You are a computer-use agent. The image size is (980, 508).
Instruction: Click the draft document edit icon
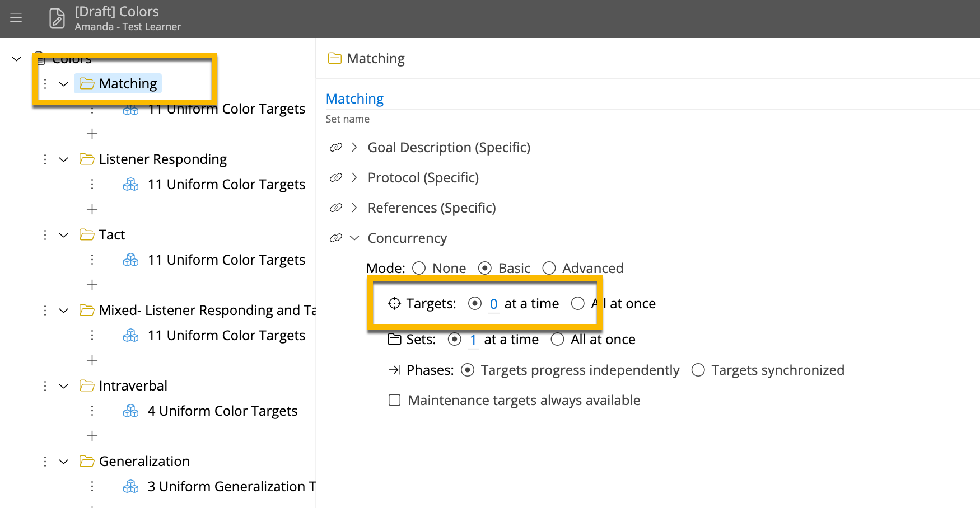tap(57, 18)
